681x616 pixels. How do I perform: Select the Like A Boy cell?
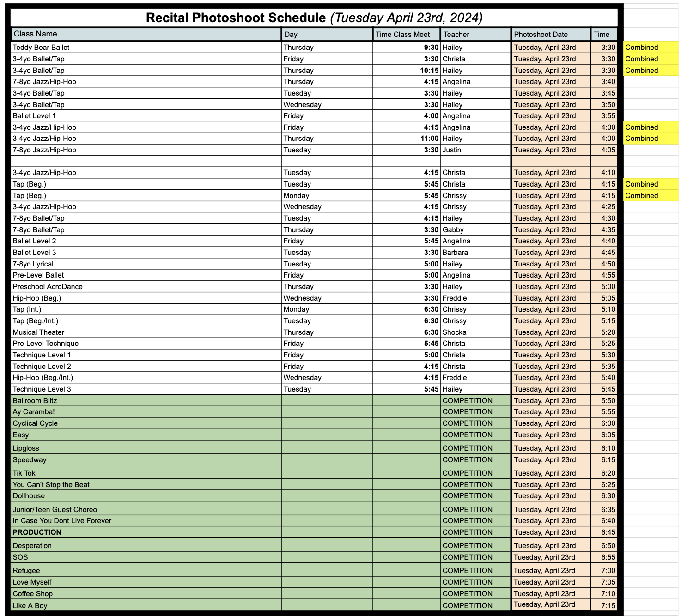click(x=146, y=605)
